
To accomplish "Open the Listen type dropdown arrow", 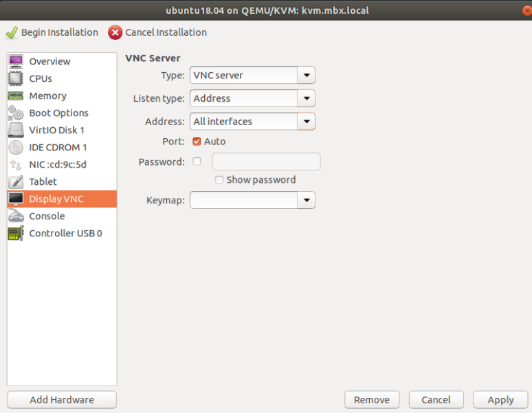I will coord(307,98).
